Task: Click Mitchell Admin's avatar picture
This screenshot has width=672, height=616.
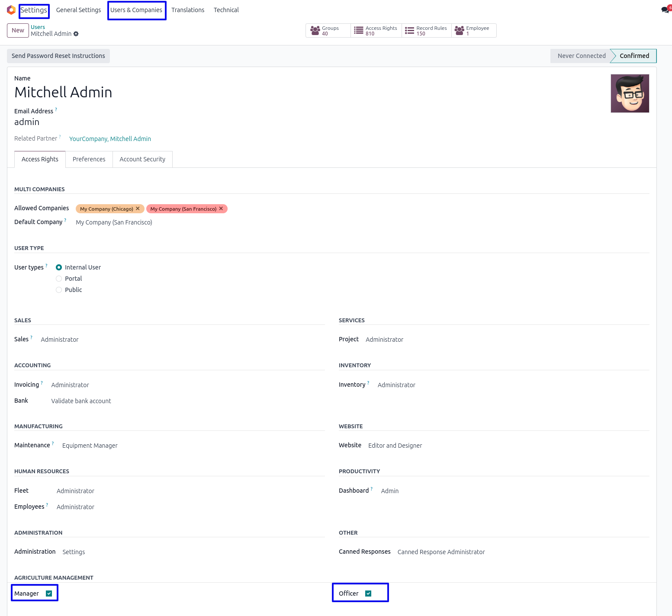Action: coord(630,93)
